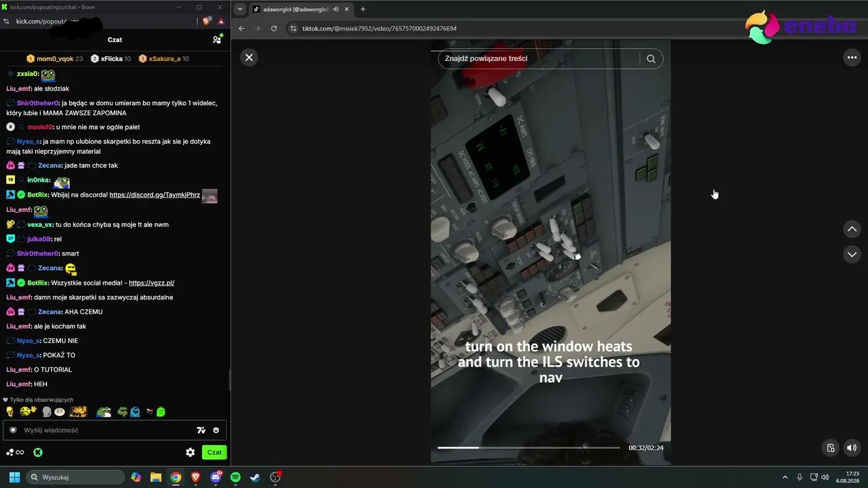
Task: Click the green Kick logo icon below chat input
Action: point(38,452)
